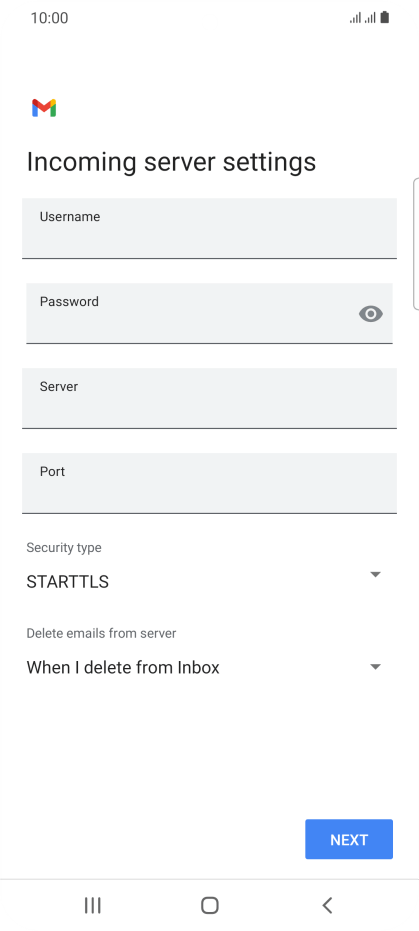The image size is (419, 931).
Task: Expand Delete emails from server arrow
Action: 375,666
